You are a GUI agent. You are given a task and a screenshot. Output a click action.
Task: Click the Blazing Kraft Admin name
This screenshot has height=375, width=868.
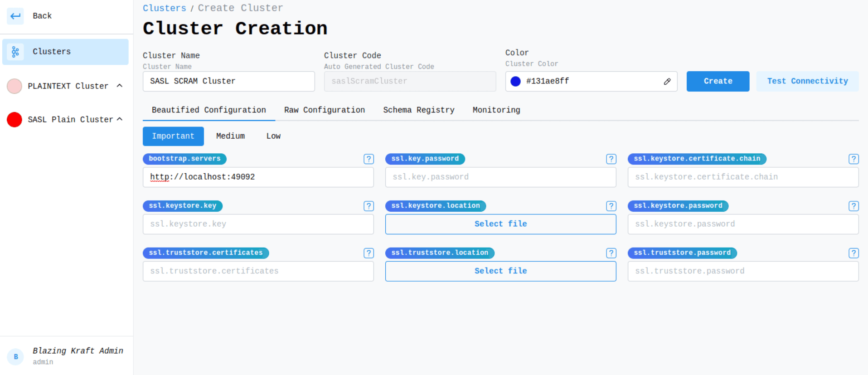[78, 351]
